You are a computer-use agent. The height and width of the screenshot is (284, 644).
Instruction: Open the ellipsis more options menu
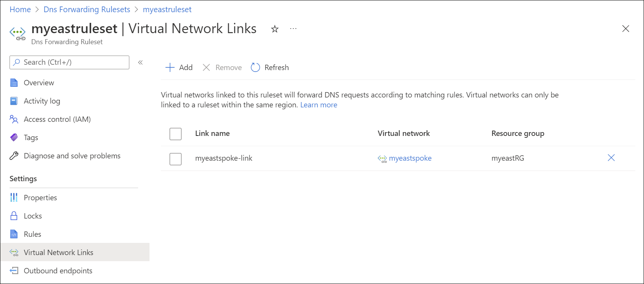293,29
